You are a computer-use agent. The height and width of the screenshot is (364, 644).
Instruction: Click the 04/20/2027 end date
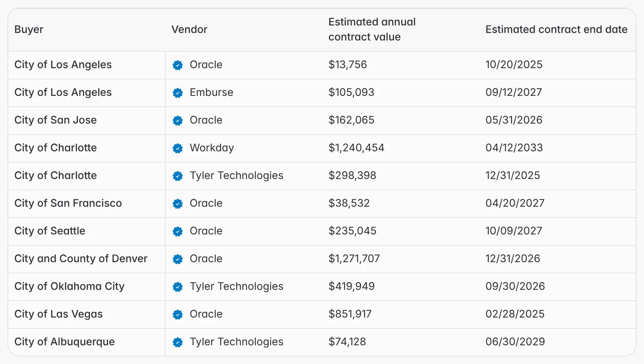tap(515, 203)
